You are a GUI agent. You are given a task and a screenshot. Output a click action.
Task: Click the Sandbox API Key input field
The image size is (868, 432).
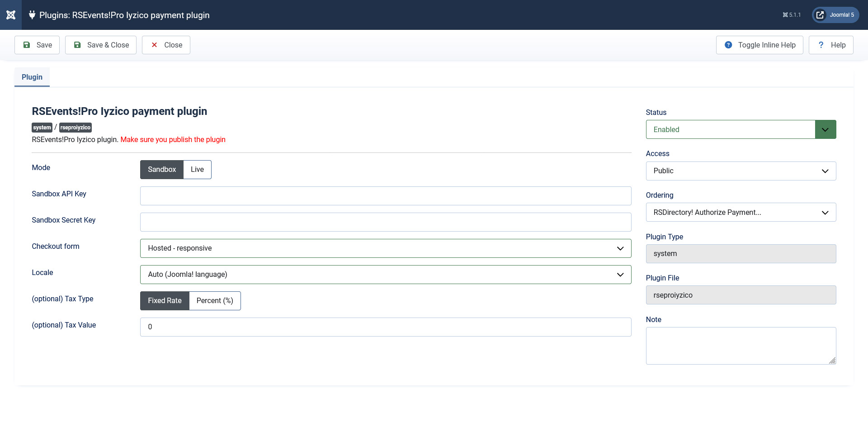click(386, 196)
